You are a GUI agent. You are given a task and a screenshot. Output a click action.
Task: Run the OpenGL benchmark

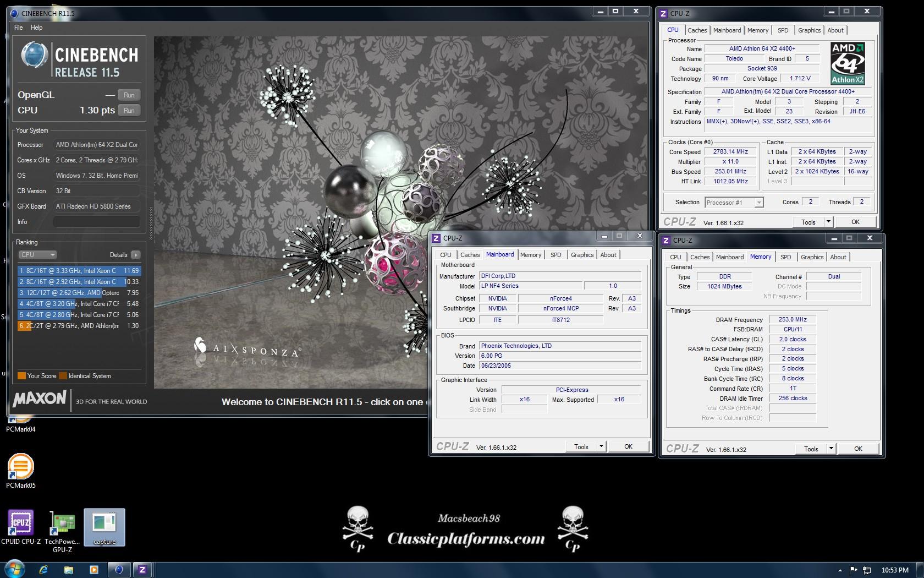point(129,95)
